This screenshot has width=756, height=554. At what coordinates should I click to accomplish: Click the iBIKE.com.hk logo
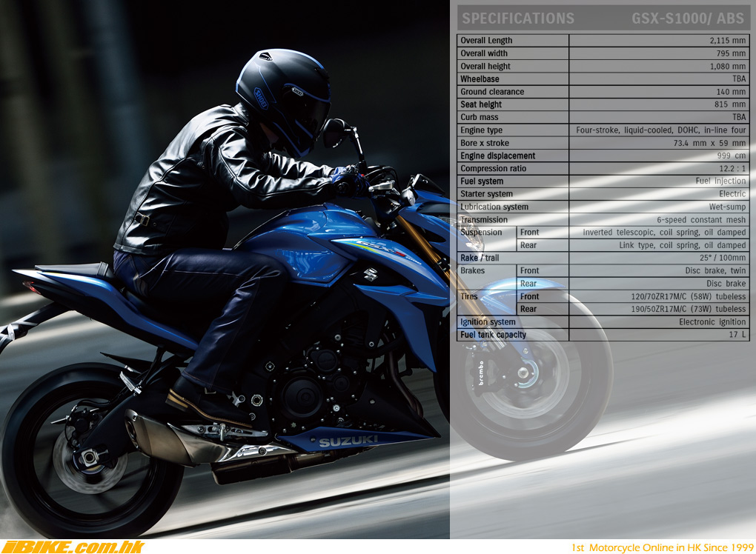click(73, 547)
